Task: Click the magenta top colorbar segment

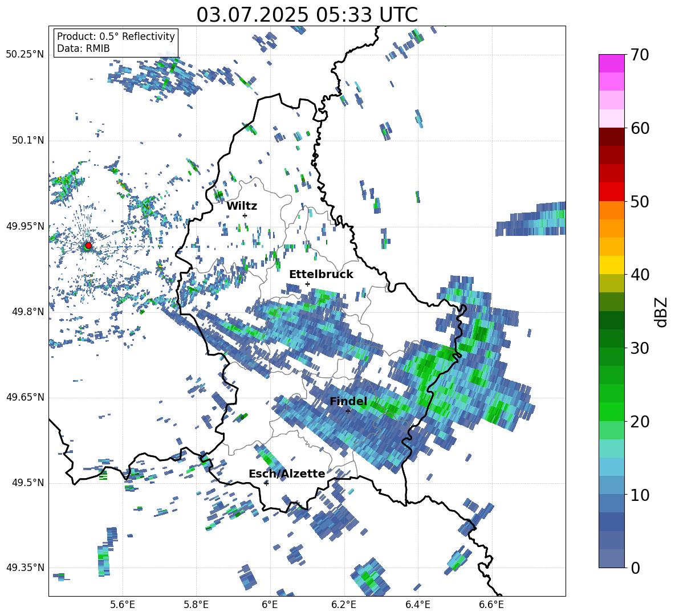Action: click(611, 63)
